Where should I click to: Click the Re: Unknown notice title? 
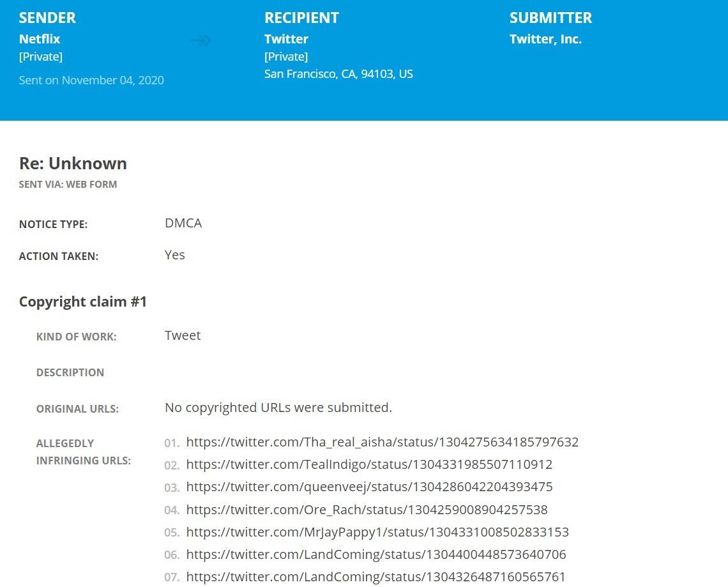pos(73,164)
